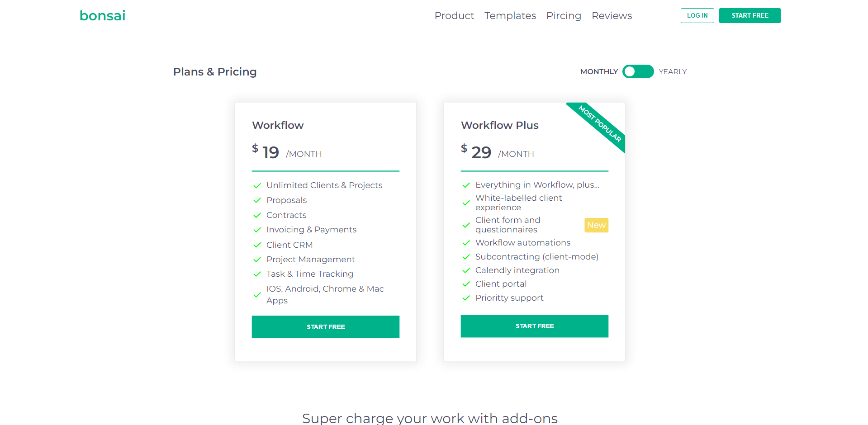This screenshot has width=868, height=425.
Task: Click the bonsai logo
Action: pos(102,16)
